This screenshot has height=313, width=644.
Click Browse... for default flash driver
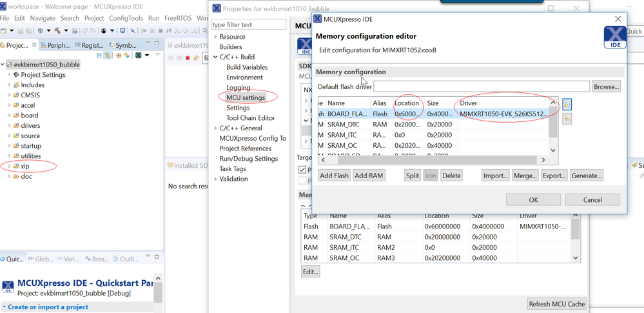pos(606,86)
